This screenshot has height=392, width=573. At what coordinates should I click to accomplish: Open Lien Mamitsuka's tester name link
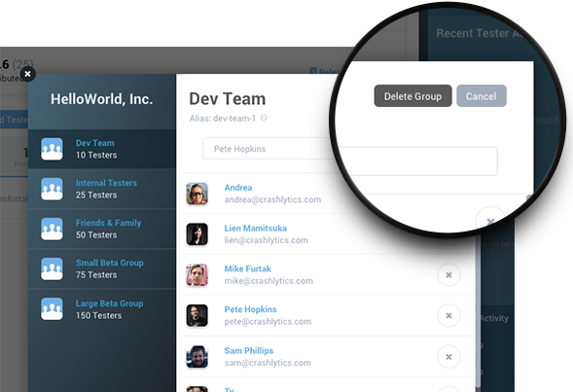point(256,228)
